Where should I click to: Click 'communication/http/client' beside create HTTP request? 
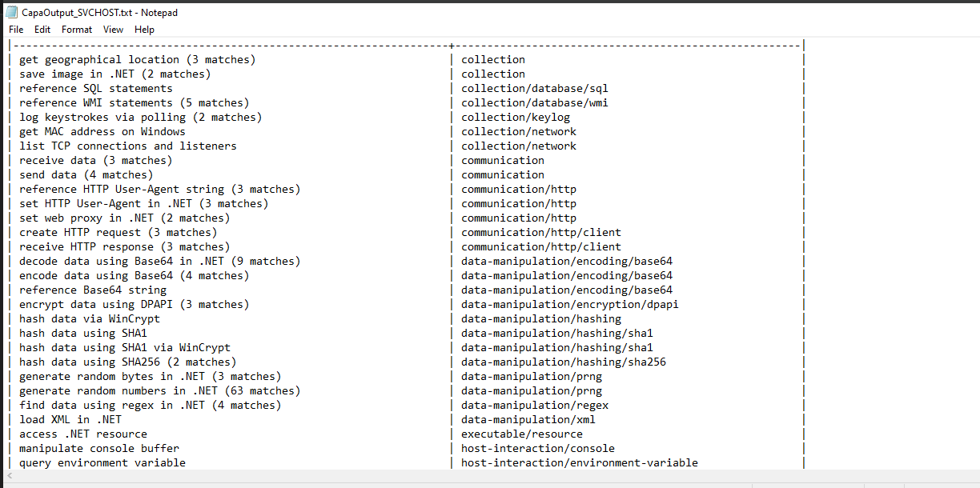pos(541,232)
